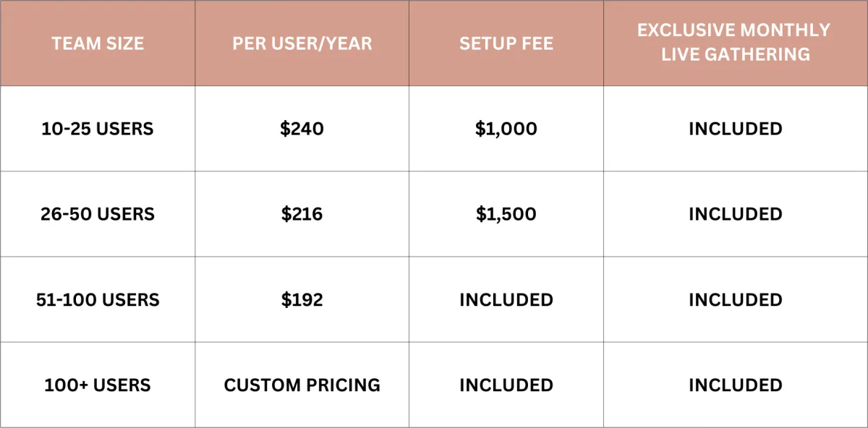
Task: Click the TEAM SIZE column header
Action: click(98, 43)
